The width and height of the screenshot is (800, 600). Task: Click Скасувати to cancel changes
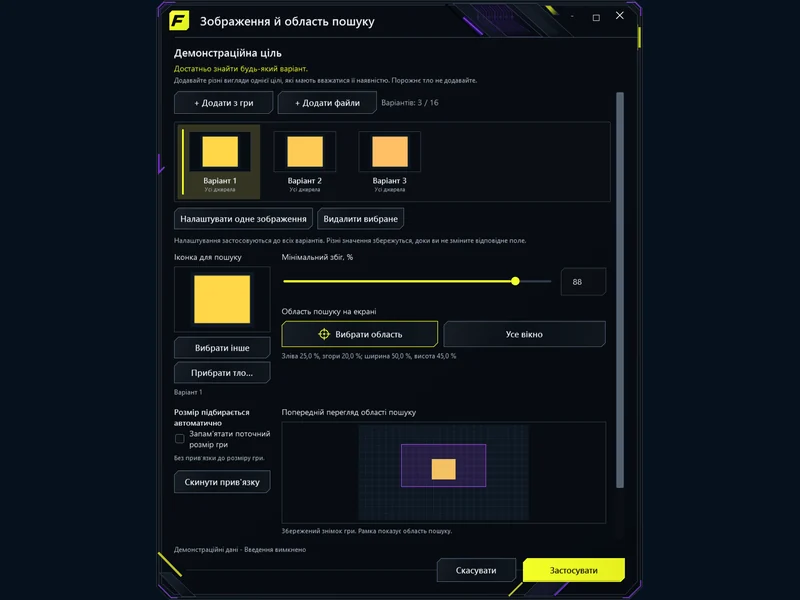coord(476,570)
